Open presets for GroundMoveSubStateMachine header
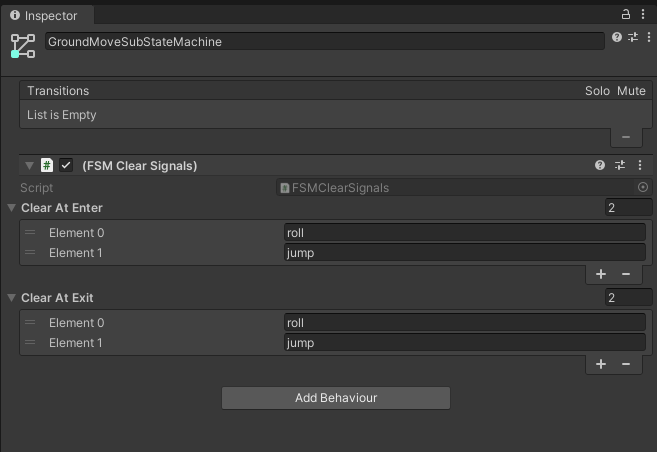The height and width of the screenshot is (452, 657). 631,39
